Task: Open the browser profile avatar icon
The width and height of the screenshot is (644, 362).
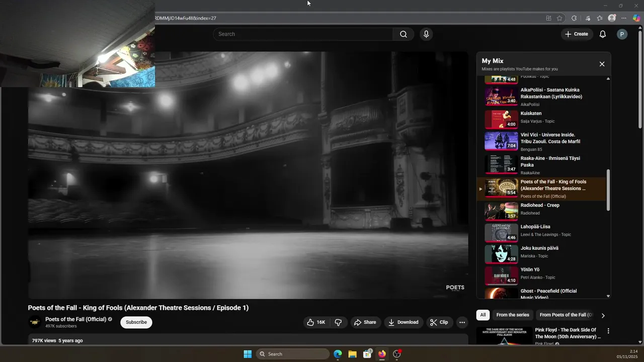Action: click(612, 18)
